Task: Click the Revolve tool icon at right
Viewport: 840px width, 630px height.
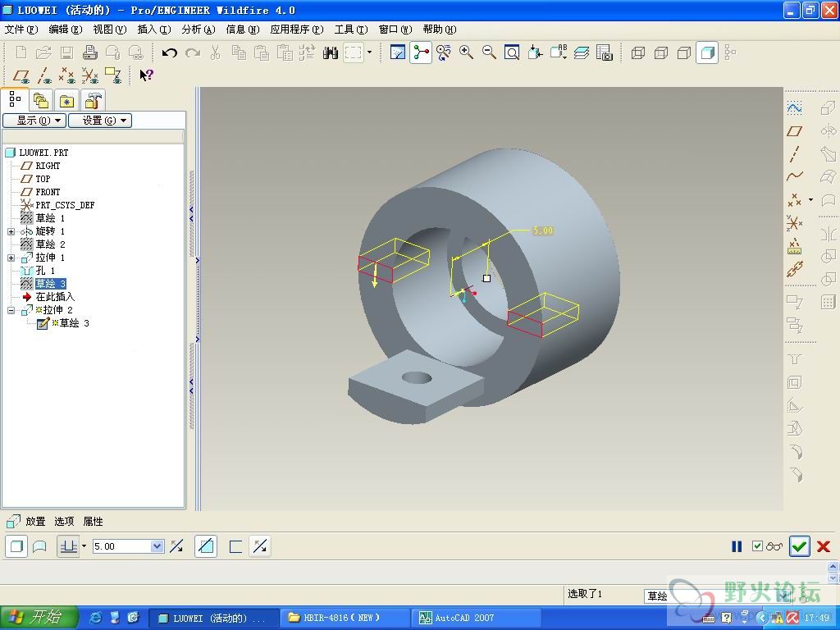Action: click(829, 131)
